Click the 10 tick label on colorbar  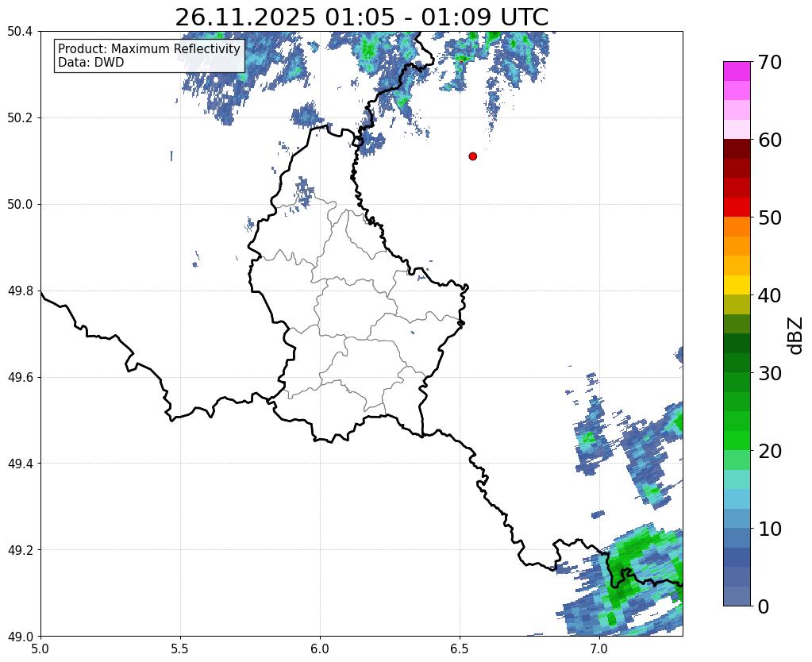[x=770, y=529]
